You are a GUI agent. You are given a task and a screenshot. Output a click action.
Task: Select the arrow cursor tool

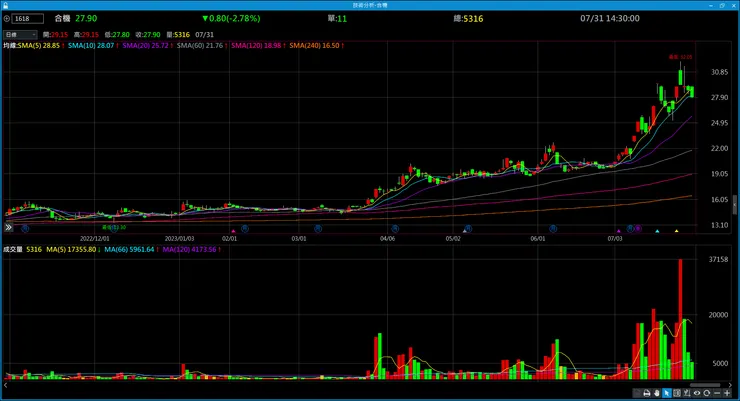667,393
